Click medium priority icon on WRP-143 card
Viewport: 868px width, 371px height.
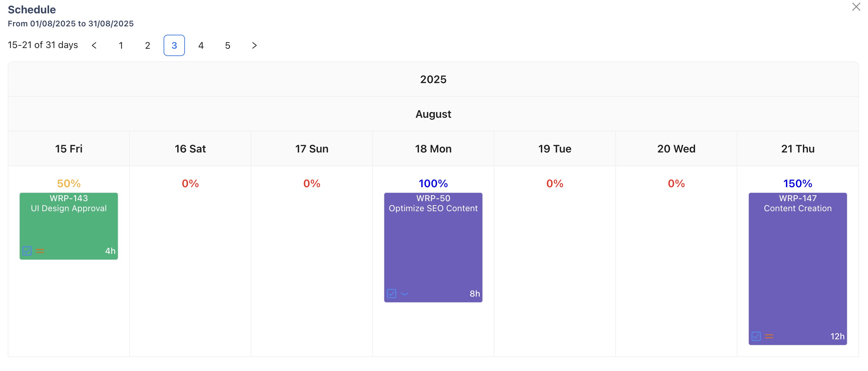(40, 251)
